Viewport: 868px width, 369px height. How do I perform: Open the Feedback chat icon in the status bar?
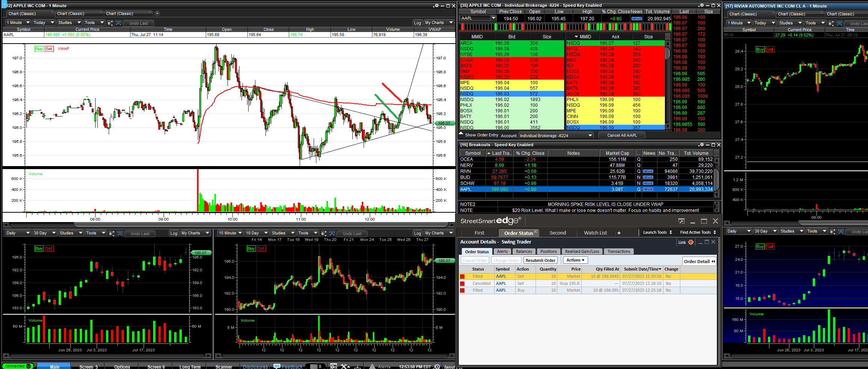pyautogui.click(x=277, y=366)
